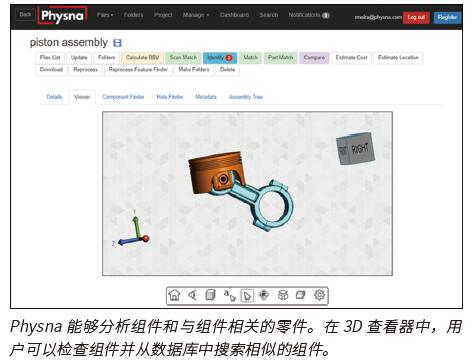Click the notifications count badge
The width and height of the screenshot is (473, 363).
tap(326, 15)
